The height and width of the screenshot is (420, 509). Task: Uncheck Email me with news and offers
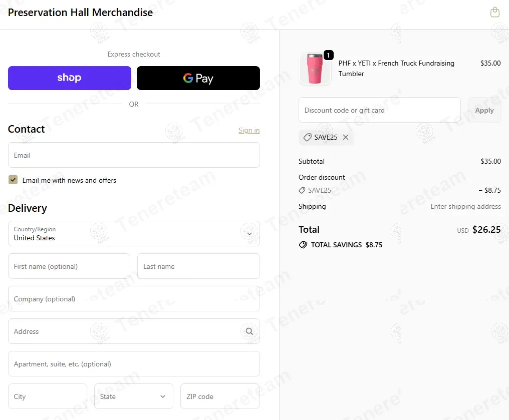pyautogui.click(x=13, y=180)
